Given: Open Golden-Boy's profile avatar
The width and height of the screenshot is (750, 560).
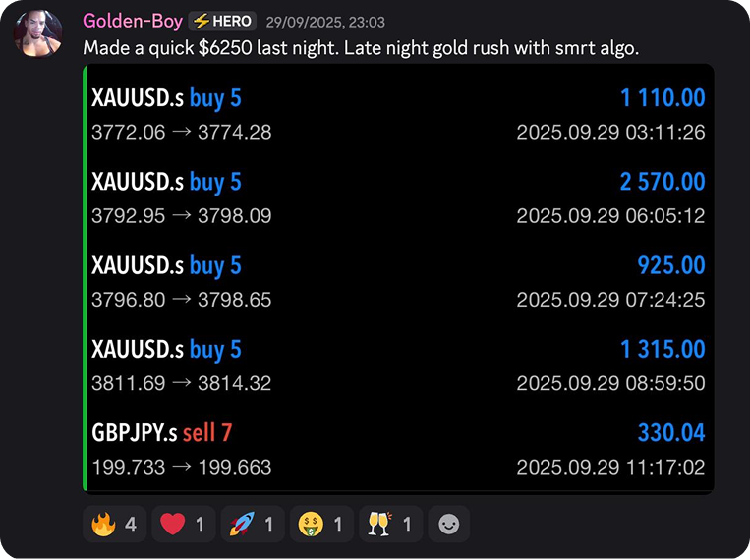Looking at the screenshot, I should point(37,33).
